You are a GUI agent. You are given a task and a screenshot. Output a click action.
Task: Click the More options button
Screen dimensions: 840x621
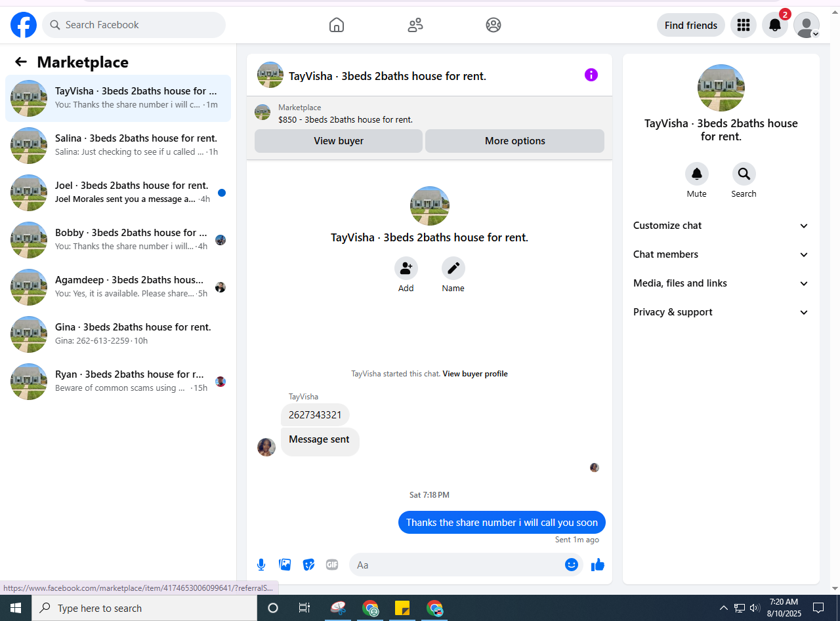(x=515, y=141)
